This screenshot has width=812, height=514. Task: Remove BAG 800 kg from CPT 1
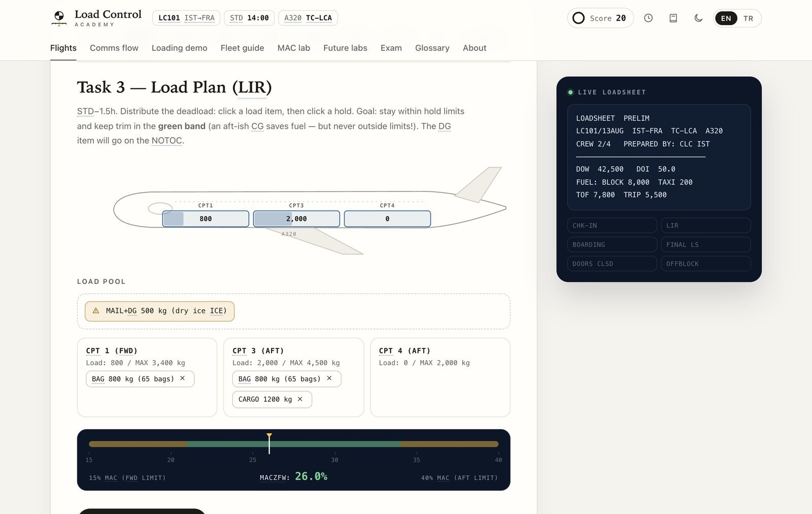(182, 378)
